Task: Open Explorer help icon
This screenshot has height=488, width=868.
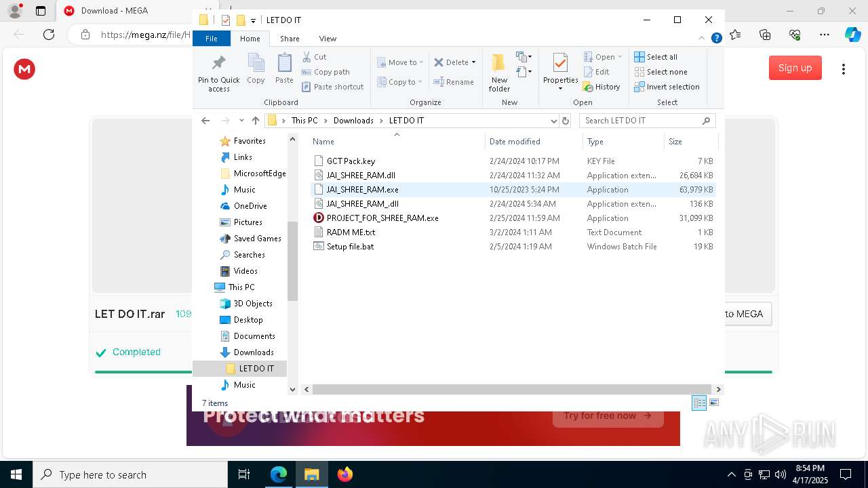Action: pos(716,39)
